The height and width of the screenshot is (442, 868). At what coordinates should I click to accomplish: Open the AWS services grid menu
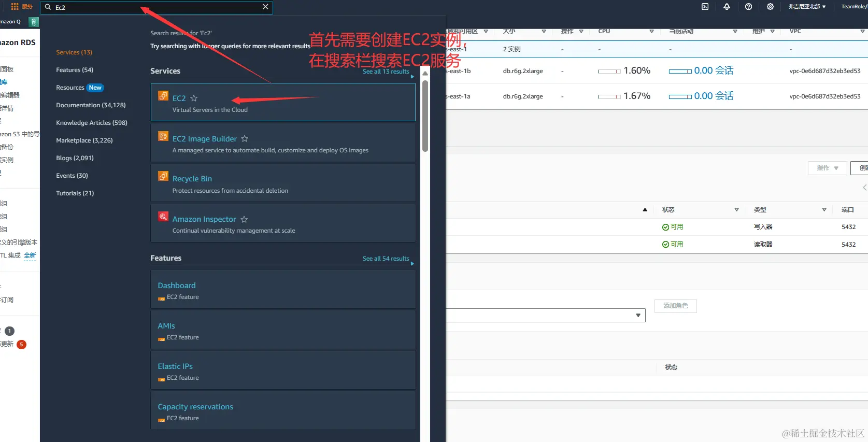tap(15, 7)
